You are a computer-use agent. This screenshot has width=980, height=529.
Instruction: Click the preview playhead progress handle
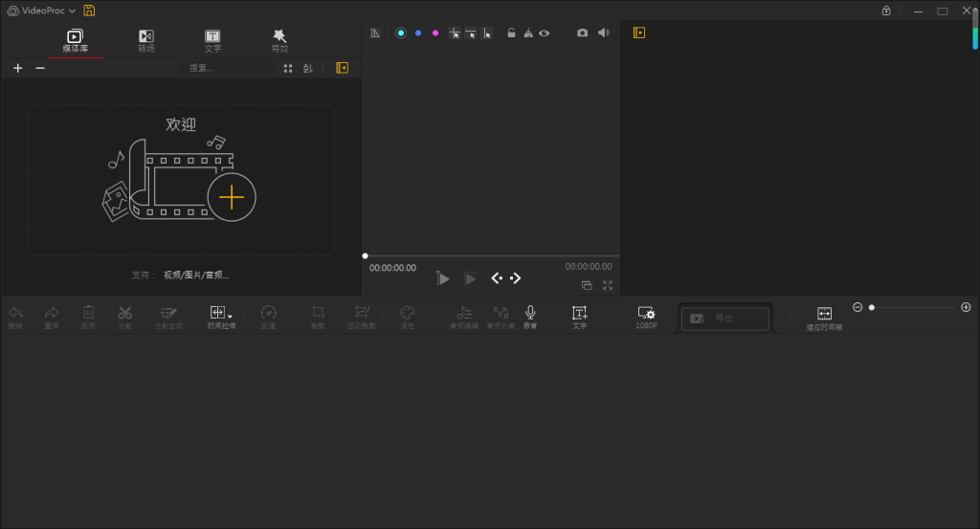pos(365,256)
